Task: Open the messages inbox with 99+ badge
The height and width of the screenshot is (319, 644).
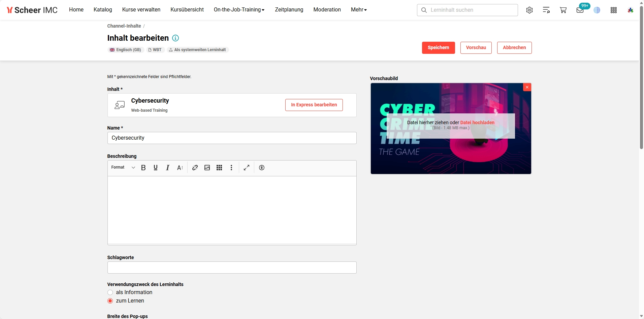Action: 580,10
